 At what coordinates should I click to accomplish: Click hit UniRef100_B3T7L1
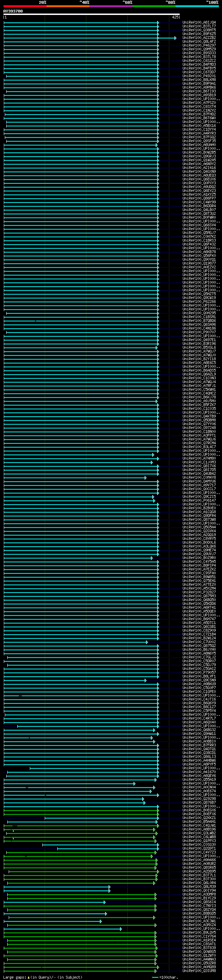(199, 875)
